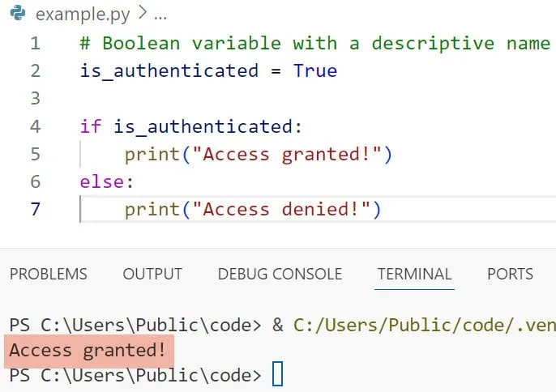This screenshot has height=392, width=556.
Task: Open the PORTS tab
Action: (510, 274)
